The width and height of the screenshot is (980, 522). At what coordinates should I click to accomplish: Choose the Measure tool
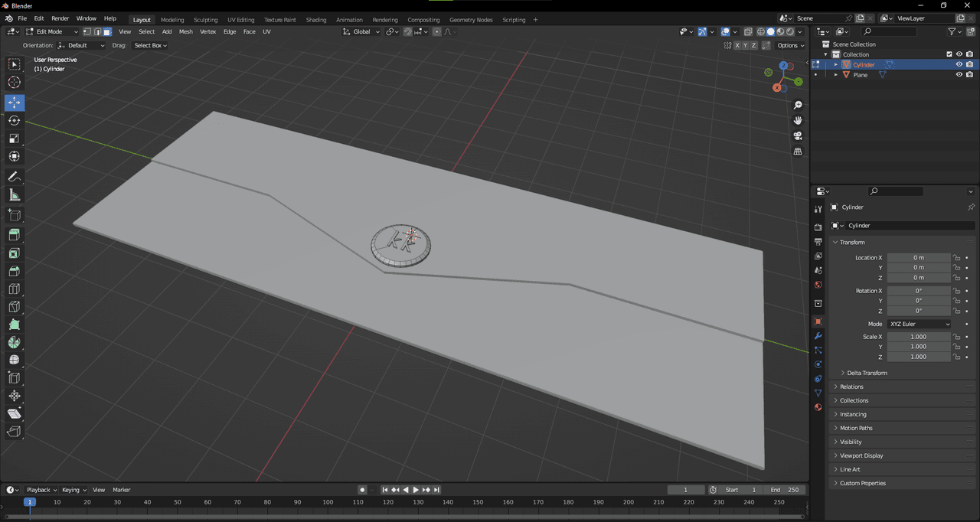point(15,195)
